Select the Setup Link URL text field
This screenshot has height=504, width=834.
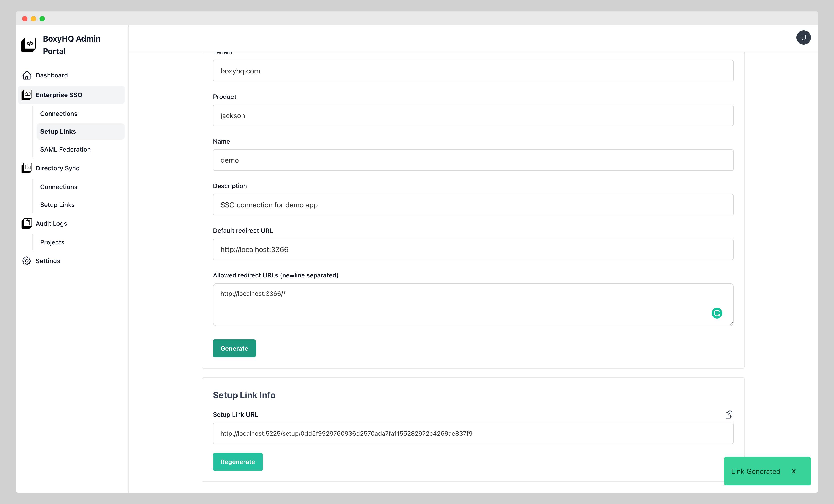pos(473,433)
